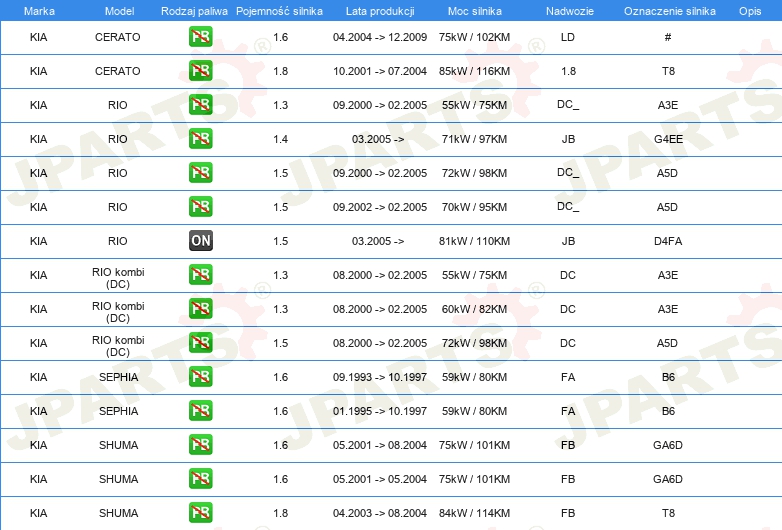Click the Pojemność silnika column header

pyautogui.click(x=279, y=11)
